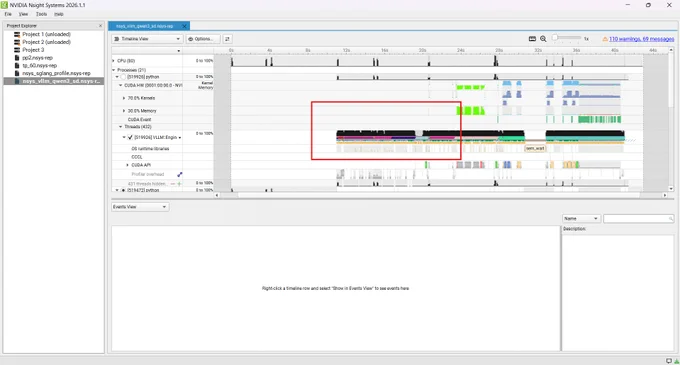Click the swap-arrows button beside Options

click(227, 39)
